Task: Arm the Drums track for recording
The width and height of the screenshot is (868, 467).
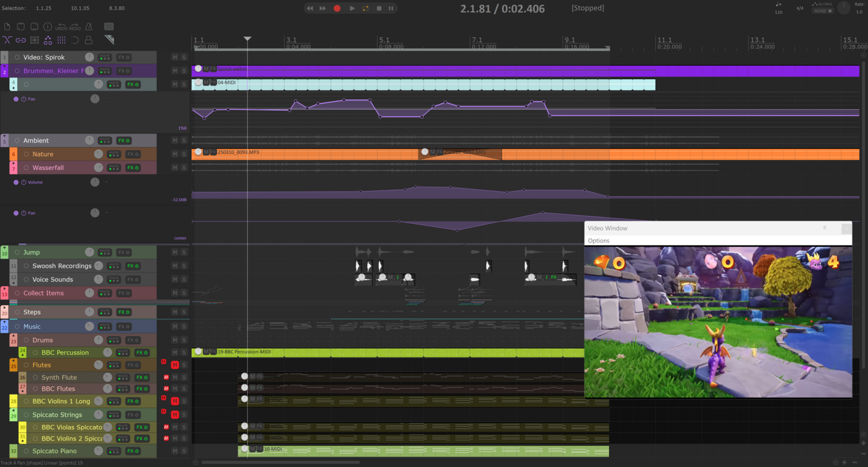Action: click(27, 340)
